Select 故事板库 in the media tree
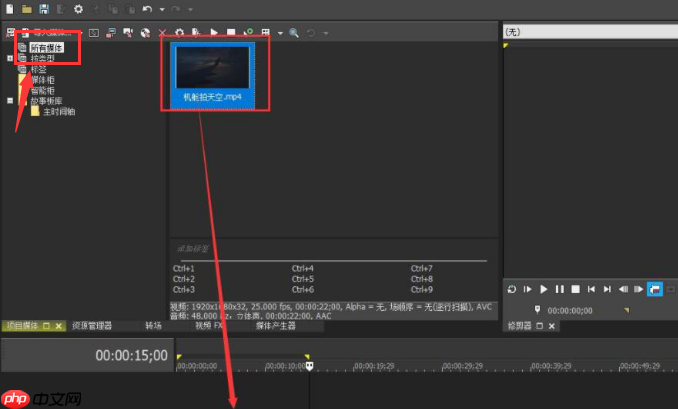 46,101
